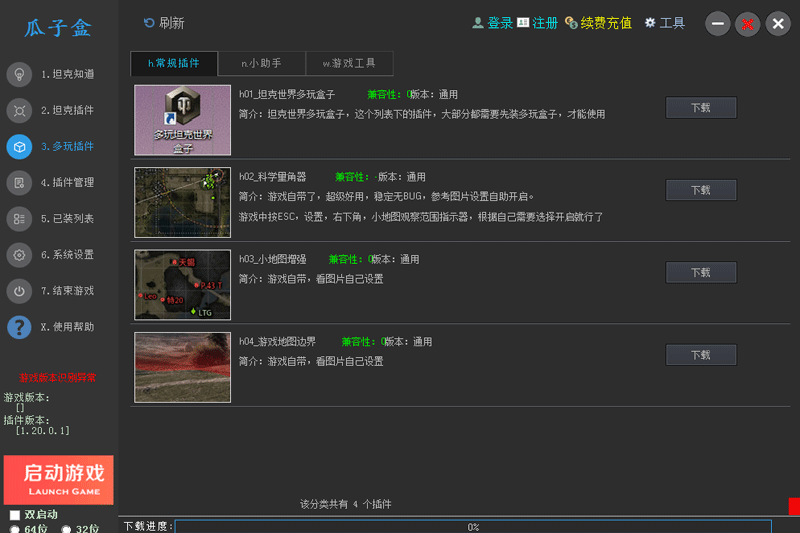This screenshot has height=533, width=800.
Task: Click the 续费充值 recharge link
Action: pyautogui.click(x=606, y=23)
